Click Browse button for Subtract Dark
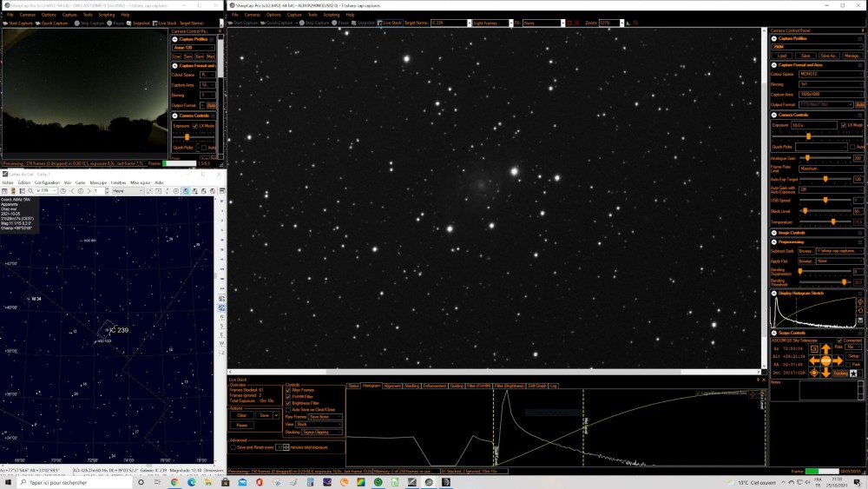The height and width of the screenshot is (489, 868). pos(806,251)
